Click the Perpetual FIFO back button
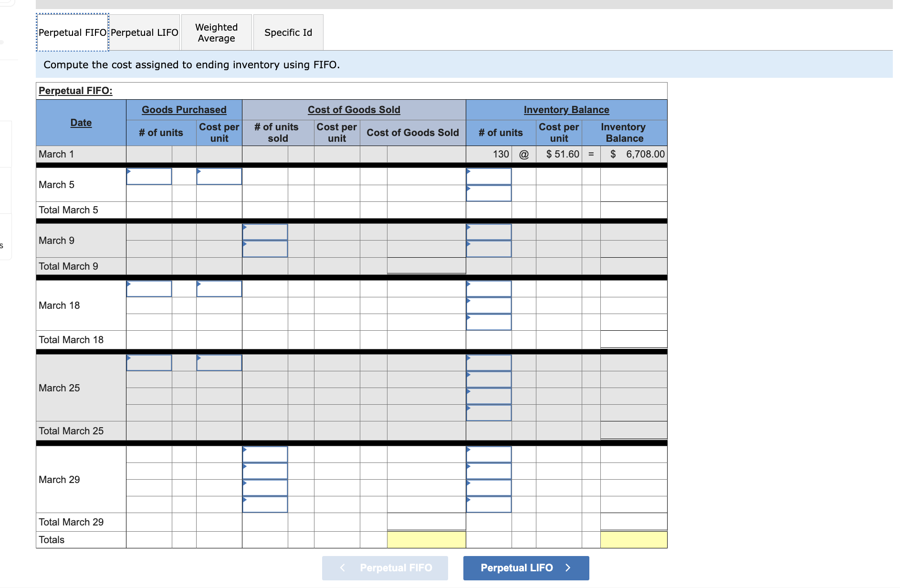 (x=385, y=568)
